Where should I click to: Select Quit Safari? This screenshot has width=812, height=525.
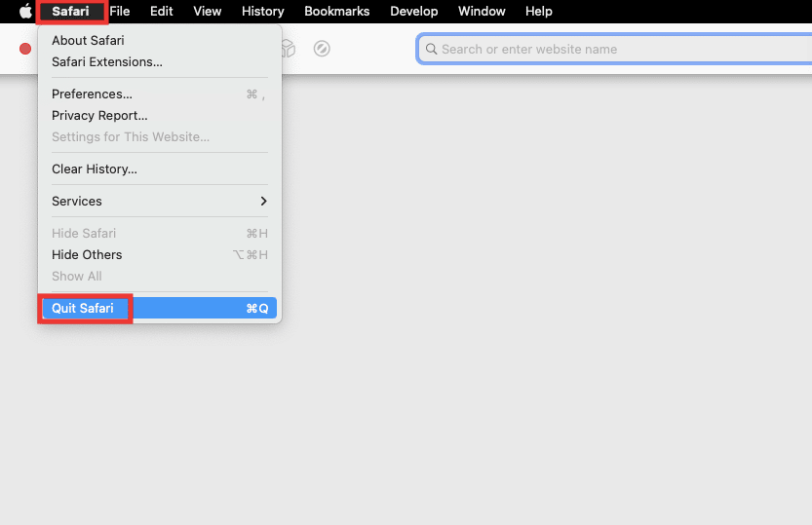(160, 308)
